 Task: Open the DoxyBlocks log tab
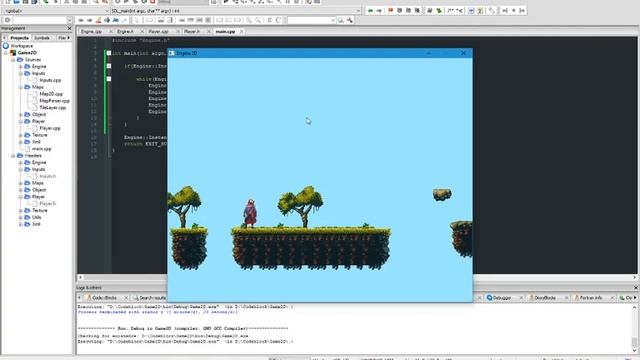click(545, 298)
